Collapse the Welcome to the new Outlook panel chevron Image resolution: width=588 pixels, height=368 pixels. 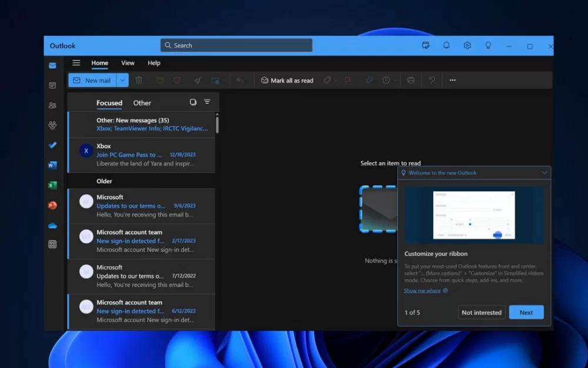tap(544, 173)
